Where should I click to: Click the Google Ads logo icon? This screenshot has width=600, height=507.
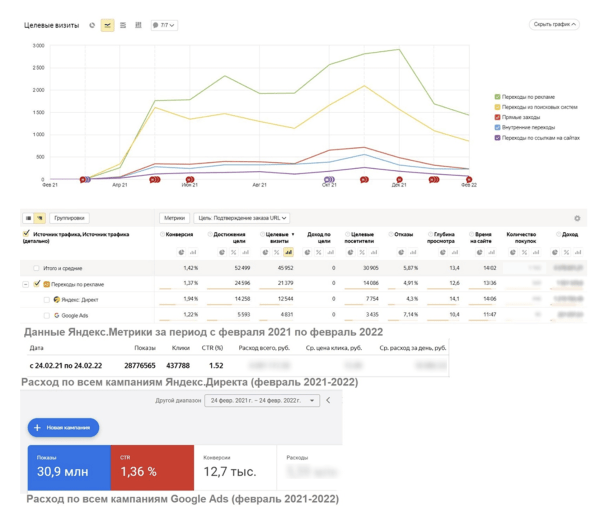tap(57, 315)
